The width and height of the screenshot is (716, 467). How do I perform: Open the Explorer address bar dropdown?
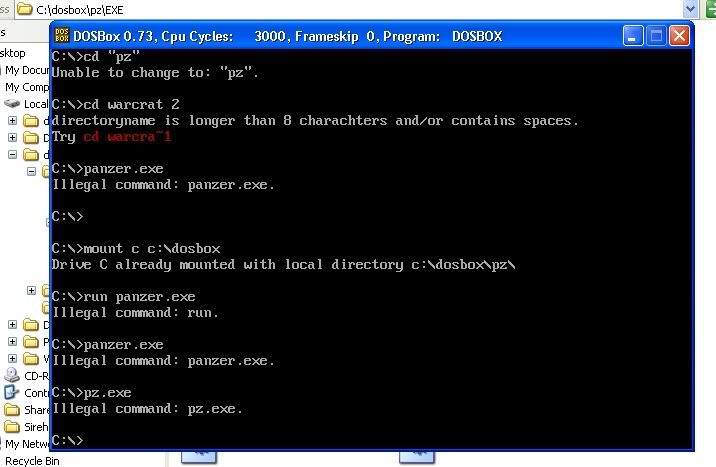click(x=690, y=9)
